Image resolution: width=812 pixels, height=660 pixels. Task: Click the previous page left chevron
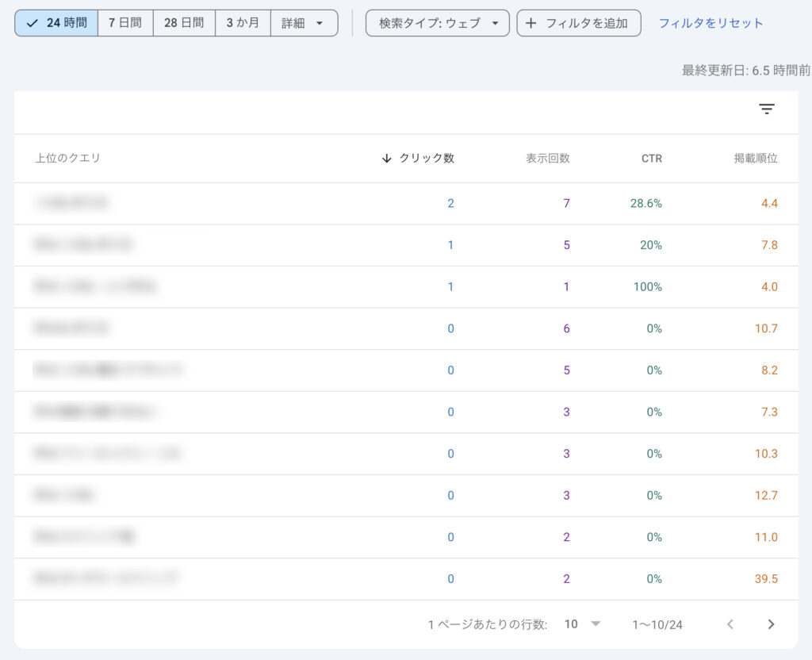point(730,624)
